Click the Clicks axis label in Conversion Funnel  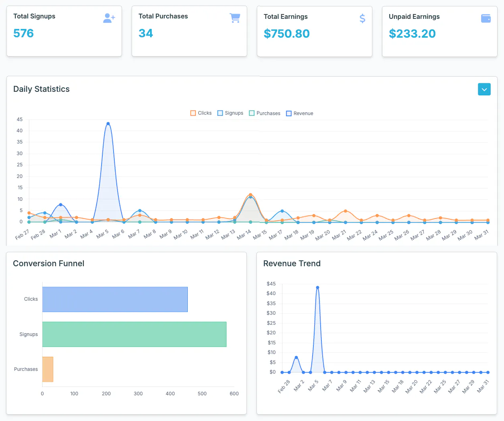[x=31, y=299]
